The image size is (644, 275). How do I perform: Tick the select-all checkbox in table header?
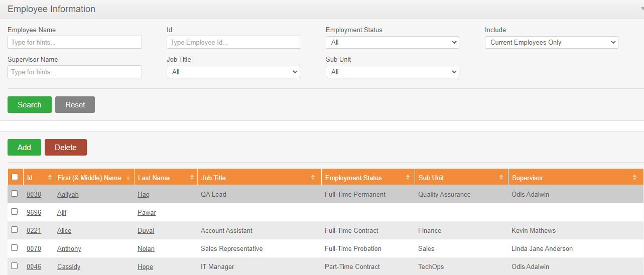[15, 177]
